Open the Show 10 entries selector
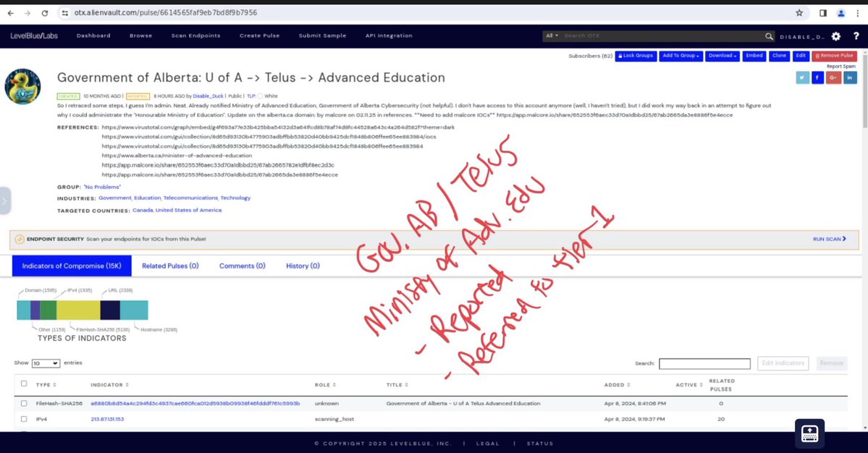This screenshot has width=868, height=453. (x=46, y=363)
